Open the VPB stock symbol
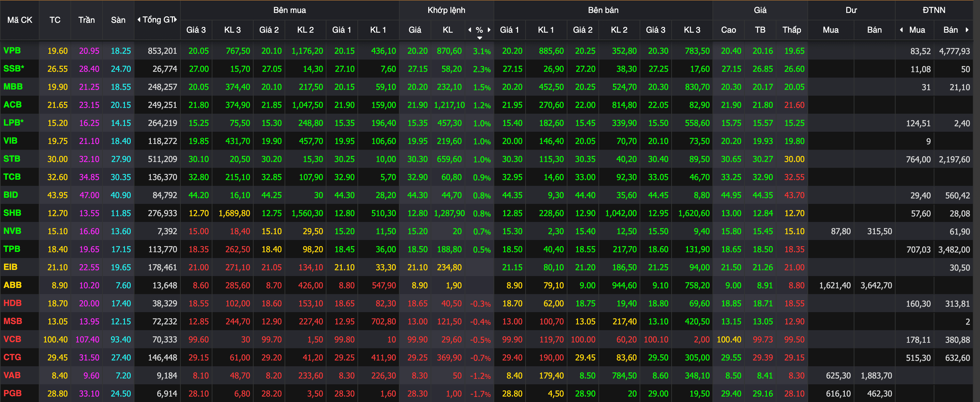Screen dimensions: 980x402 tap(12, 51)
